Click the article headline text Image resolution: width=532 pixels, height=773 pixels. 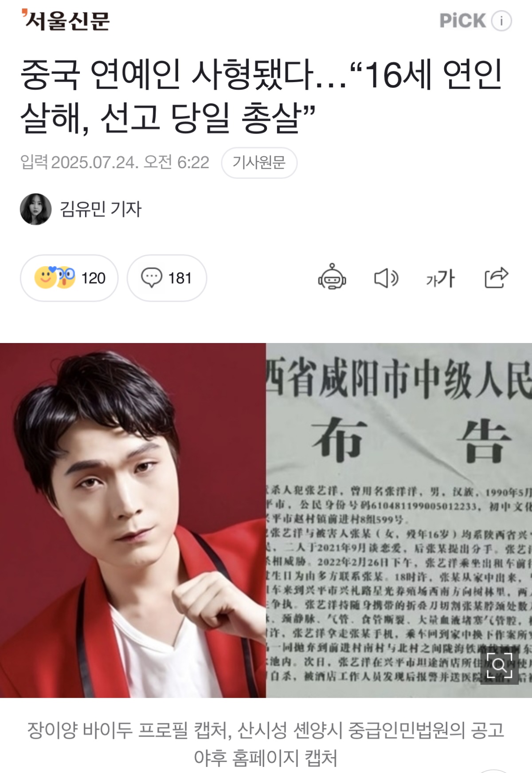262,95
